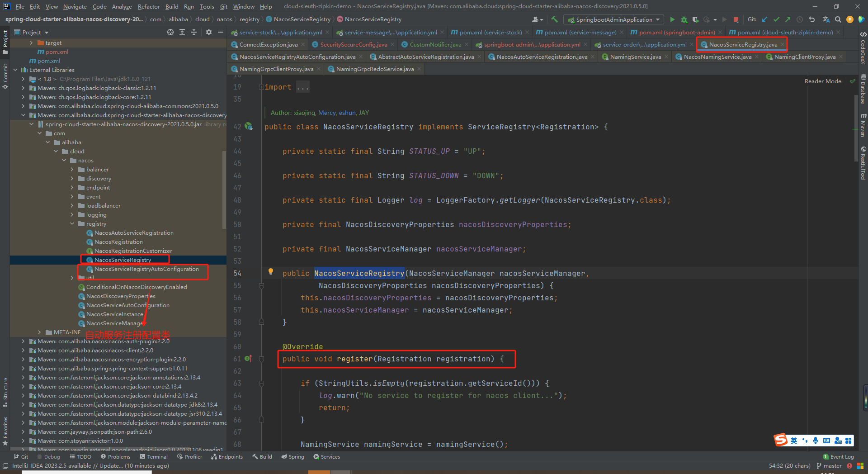Show Git history with the clock icon
The height and width of the screenshot is (474, 868).
pyautogui.click(x=800, y=19)
